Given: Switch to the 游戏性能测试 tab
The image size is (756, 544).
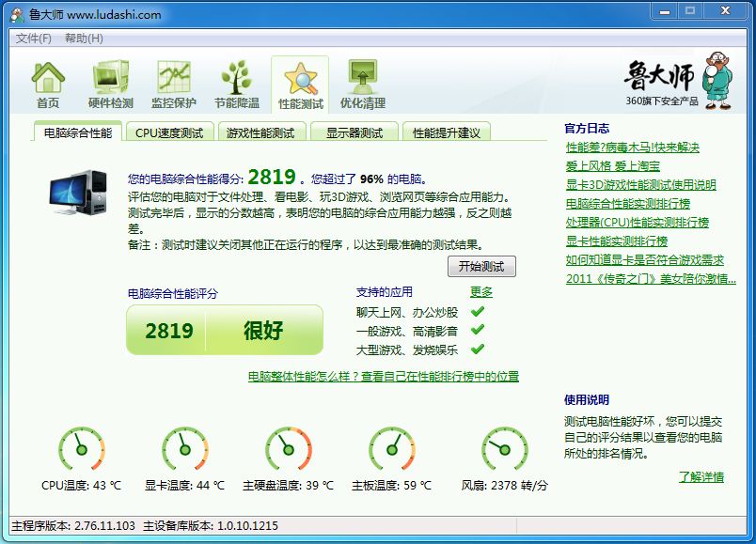Looking at the screenshot, I should tap(260, 132).
